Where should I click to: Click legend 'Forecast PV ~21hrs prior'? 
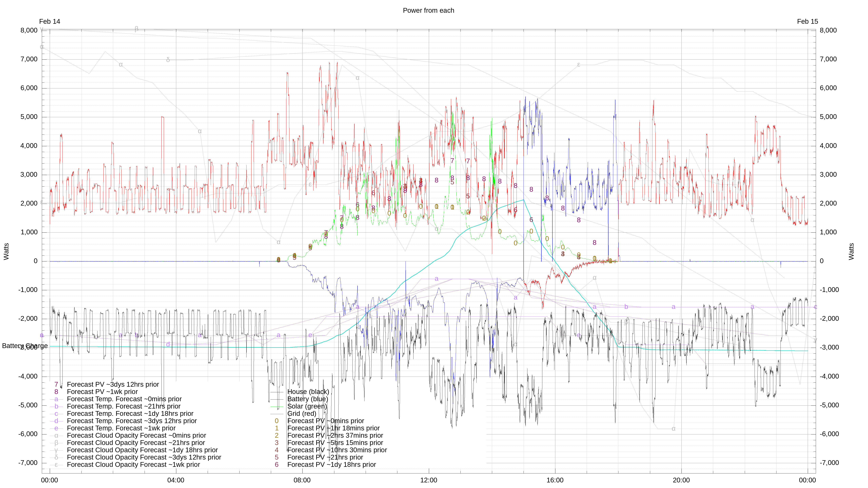coord(325,457)
